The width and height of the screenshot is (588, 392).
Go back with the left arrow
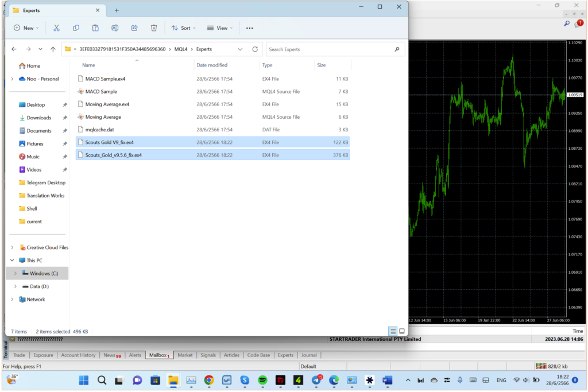tap(14, 49)
